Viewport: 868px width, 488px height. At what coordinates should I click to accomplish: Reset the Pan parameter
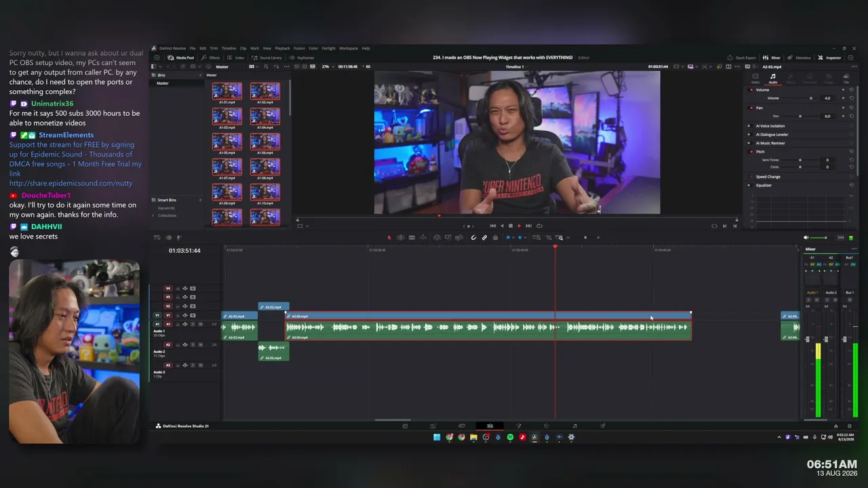(852, 116)
